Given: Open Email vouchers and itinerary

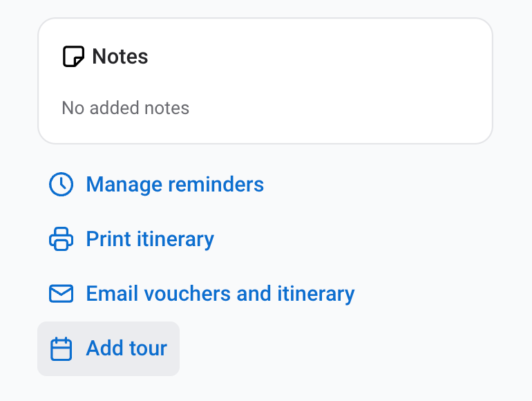Looking at the screenshot, I should click(x=220, y=294).
